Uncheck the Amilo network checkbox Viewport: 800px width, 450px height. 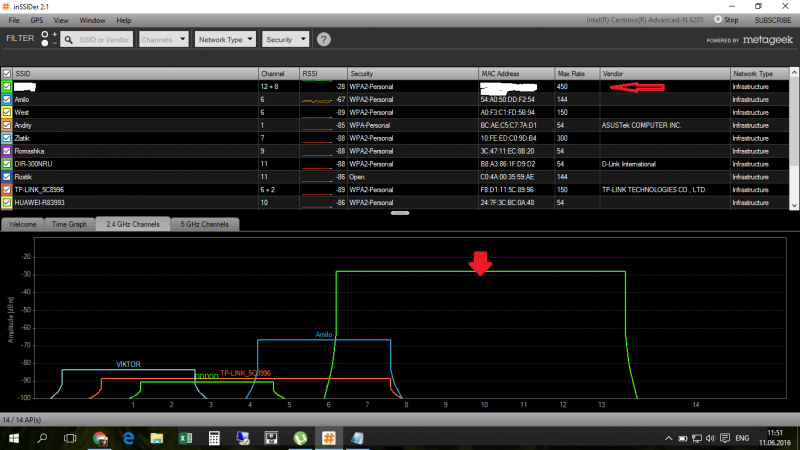[x=7, y=100]
